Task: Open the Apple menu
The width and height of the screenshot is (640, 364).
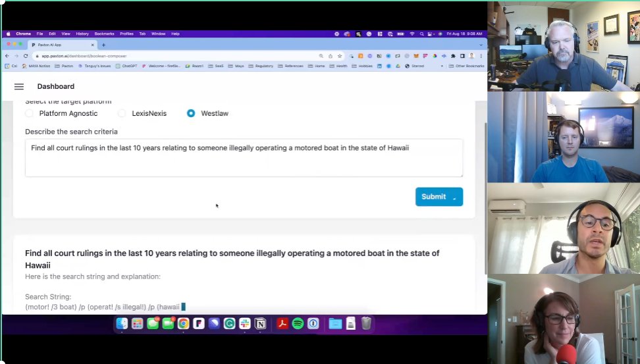Action: [x=8, y=34]
